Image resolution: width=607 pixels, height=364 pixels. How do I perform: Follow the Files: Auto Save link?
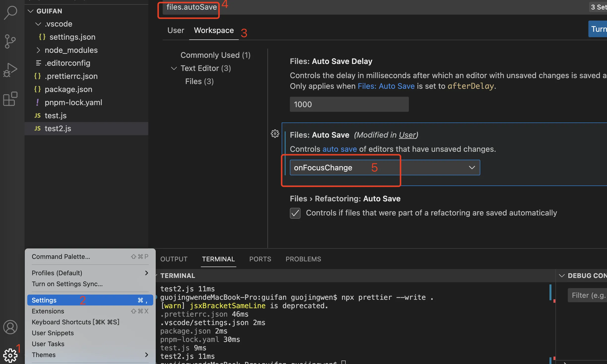(x=386, y=86)
